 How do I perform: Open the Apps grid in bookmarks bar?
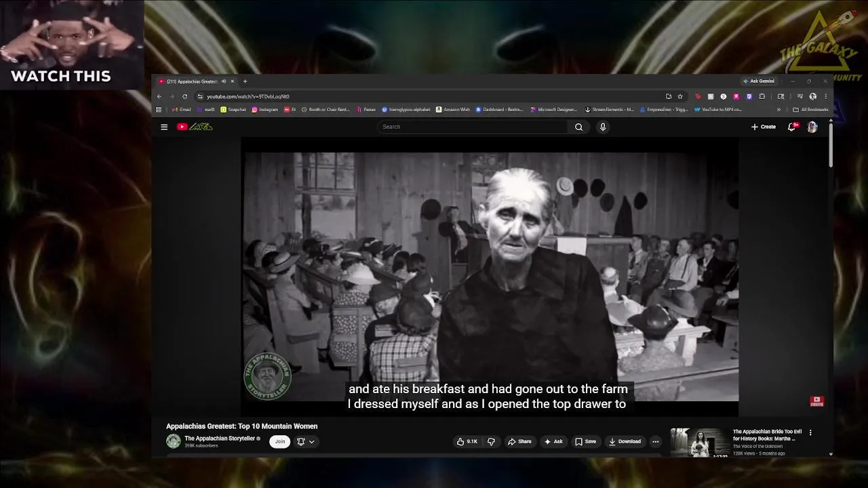(x=159, y=109)
